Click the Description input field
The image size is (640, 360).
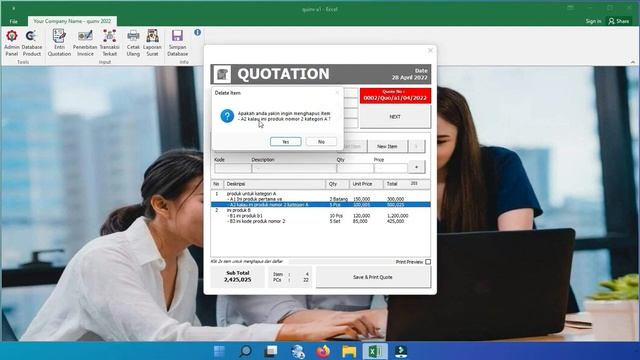294,168
